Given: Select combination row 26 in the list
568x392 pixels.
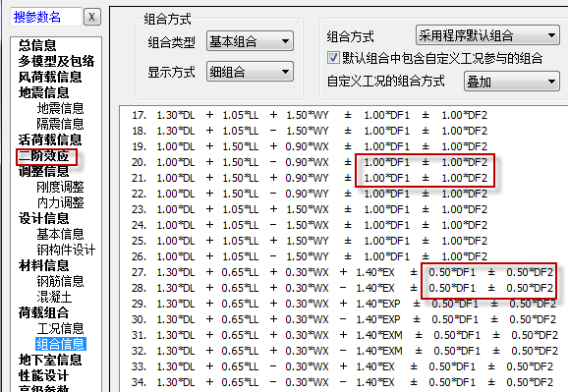Looking at the screenshot, I should (x=310, y=256).
